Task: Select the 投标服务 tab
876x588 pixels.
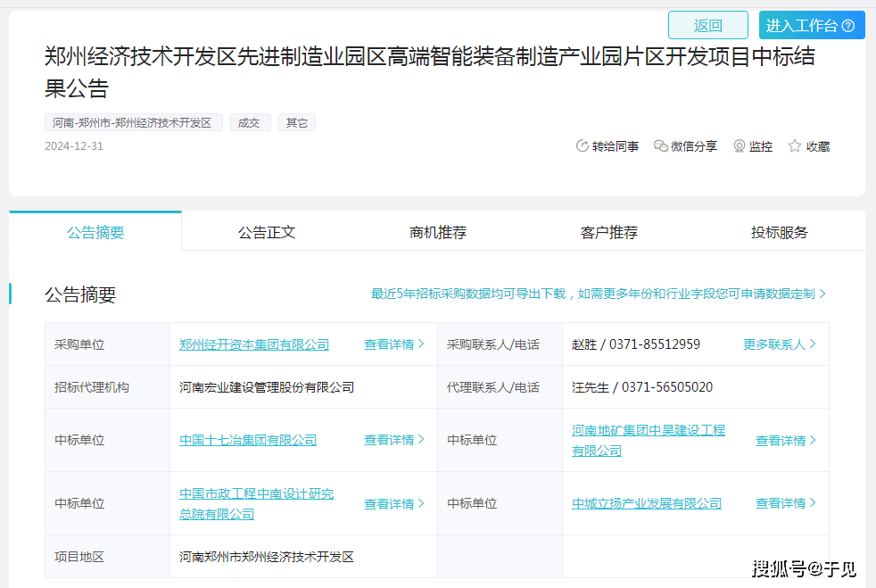Action: coord(780,232)
